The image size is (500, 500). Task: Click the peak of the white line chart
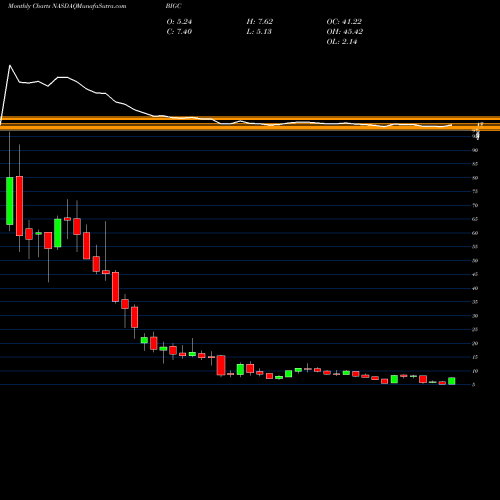tap(10, 65)
